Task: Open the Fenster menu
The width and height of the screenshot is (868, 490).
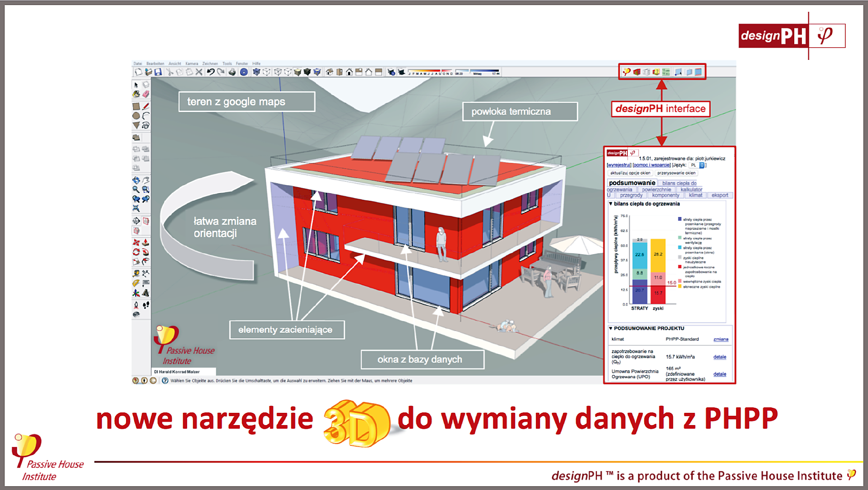Action: coord(242,64)
